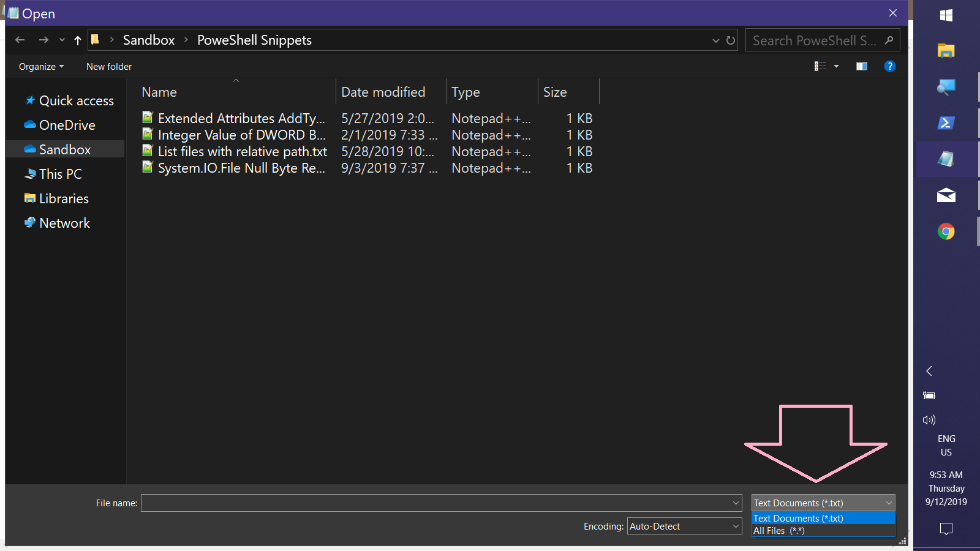Collapse the file type filter combo box
The height and width of the screenshot is (551, 980).
(x=823, y=503)
